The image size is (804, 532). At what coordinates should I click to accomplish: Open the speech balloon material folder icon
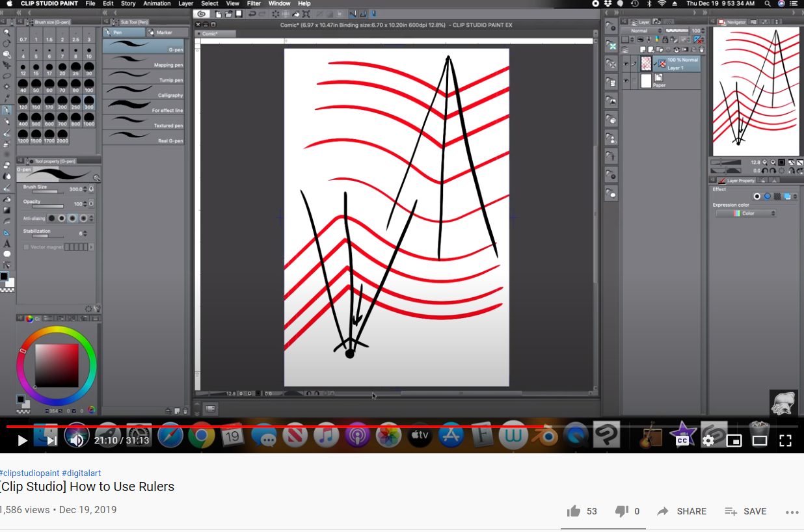(x=611, y=193)
